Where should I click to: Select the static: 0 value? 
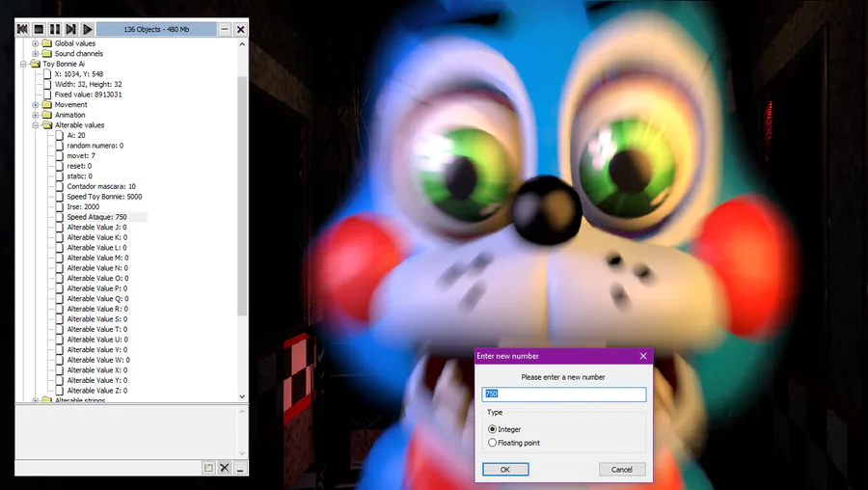coord(80,177)
